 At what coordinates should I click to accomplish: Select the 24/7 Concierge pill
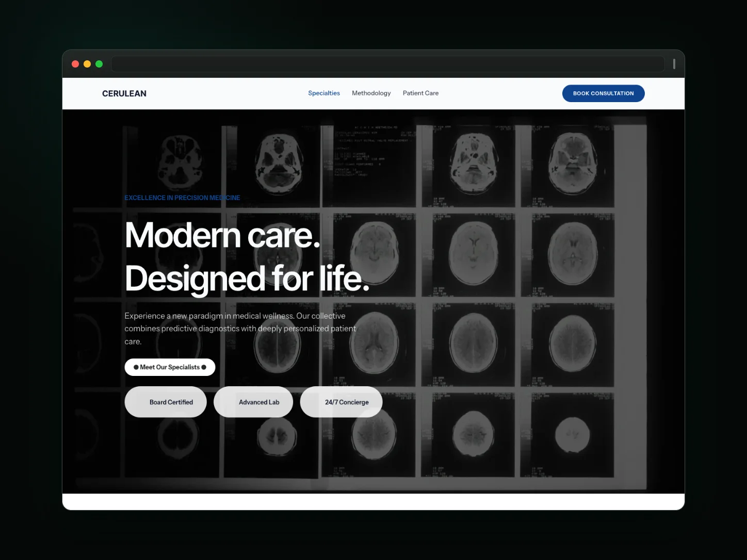[341, 402]
